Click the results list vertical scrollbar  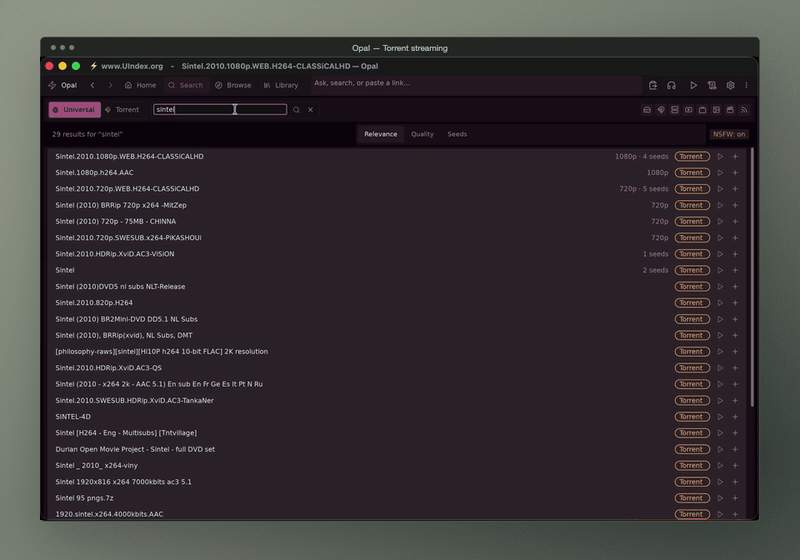[x=752, y=277]
